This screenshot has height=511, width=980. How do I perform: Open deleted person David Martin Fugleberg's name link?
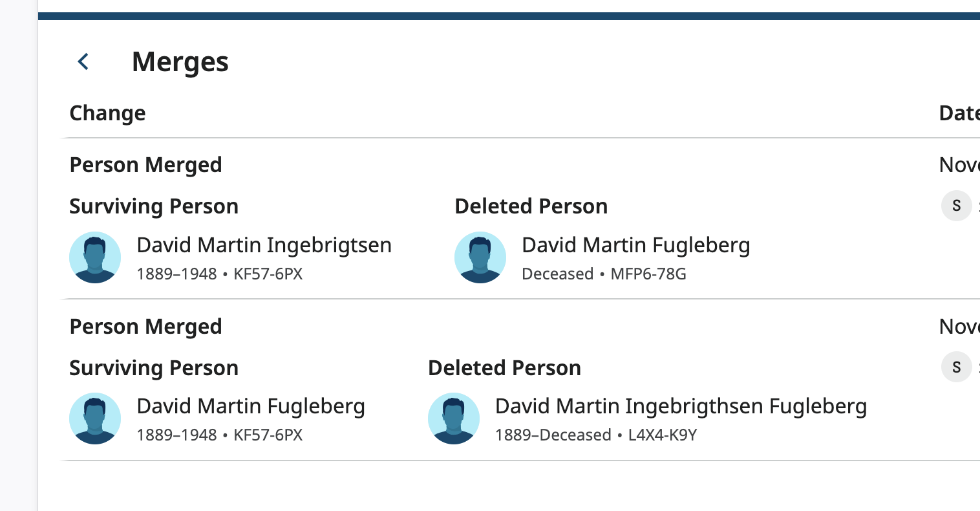click(x=635, y=245)
